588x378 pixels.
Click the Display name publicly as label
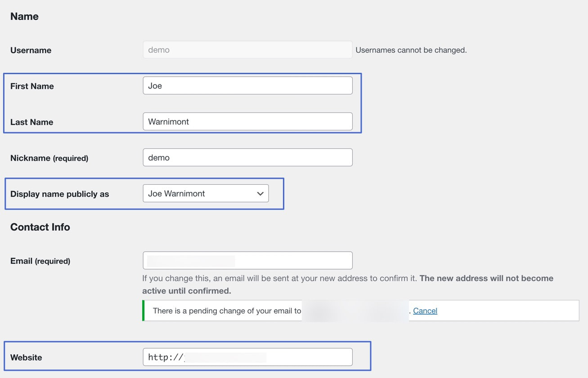click(59, 194)
